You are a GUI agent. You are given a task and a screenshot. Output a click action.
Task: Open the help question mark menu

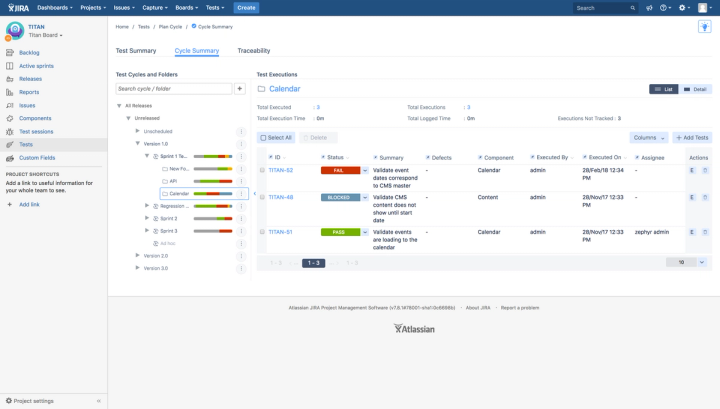tap(665, 8)
